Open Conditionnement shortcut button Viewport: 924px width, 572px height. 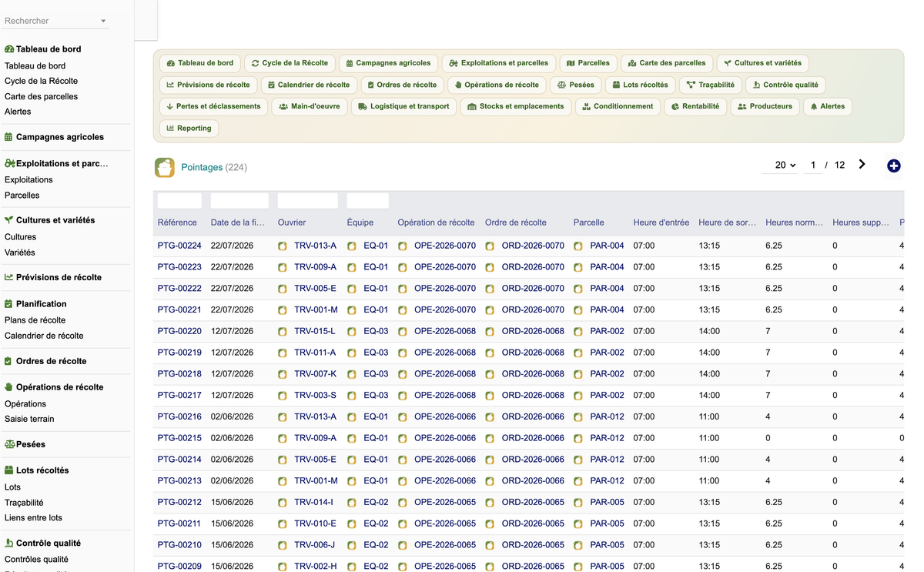(618, 106)
